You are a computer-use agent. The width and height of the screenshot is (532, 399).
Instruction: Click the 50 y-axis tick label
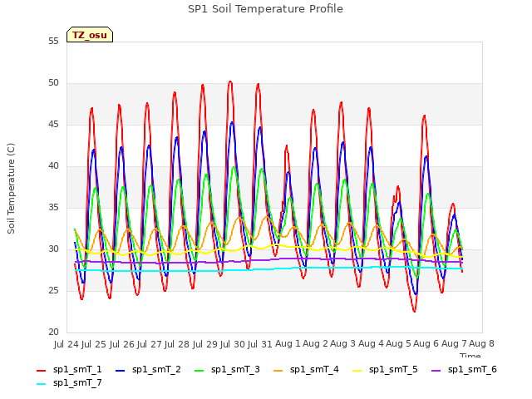pos(53,83)
